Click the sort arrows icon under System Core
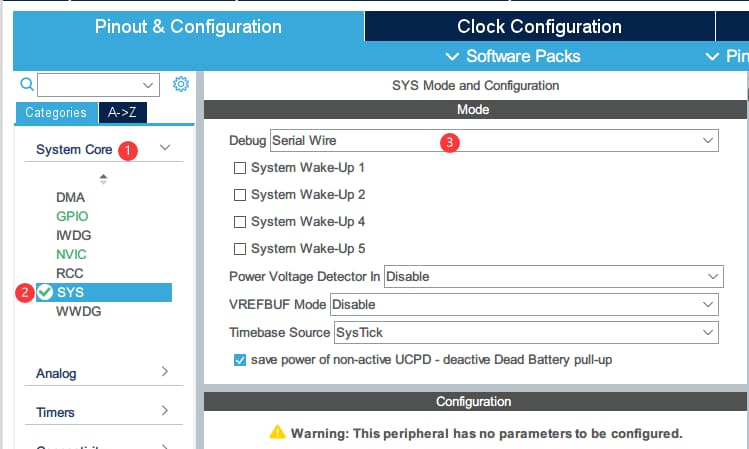 (101, 179)
